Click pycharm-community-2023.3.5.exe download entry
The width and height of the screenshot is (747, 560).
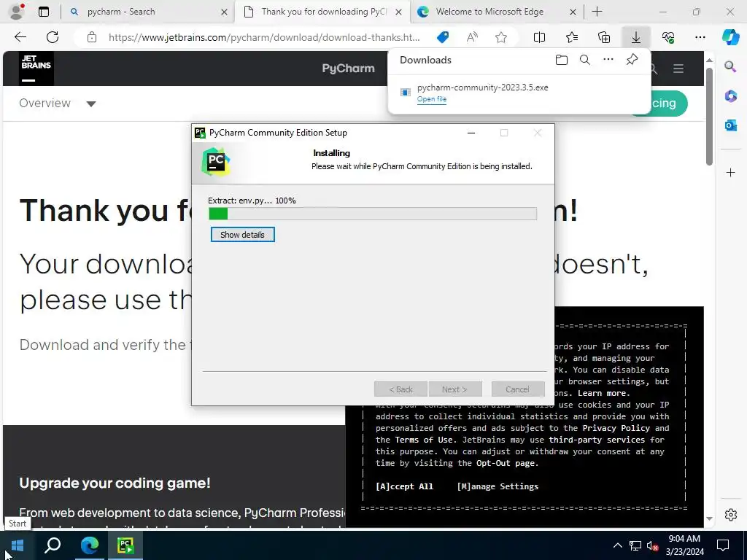click(x=483, y=87)
